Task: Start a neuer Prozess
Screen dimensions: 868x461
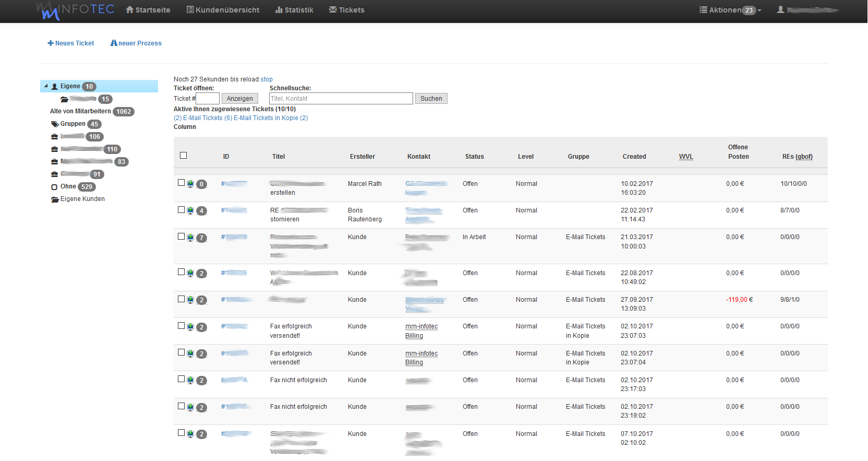Action: [136, 43]
